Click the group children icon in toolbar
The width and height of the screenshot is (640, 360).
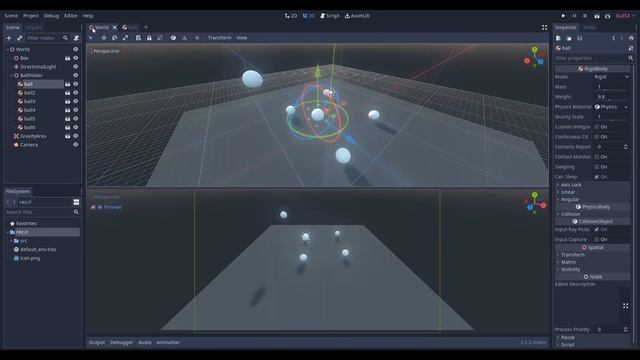pyautogui.click(x=160, y=38)
